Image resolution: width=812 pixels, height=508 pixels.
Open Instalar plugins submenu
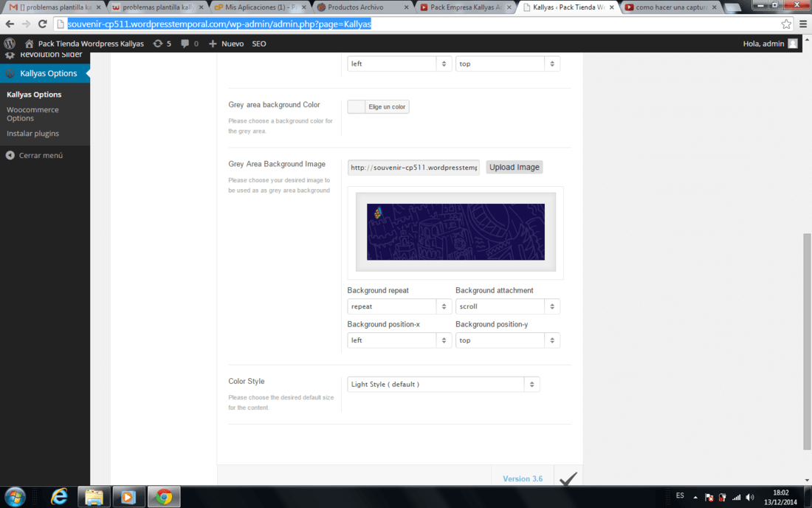point(32,134)
